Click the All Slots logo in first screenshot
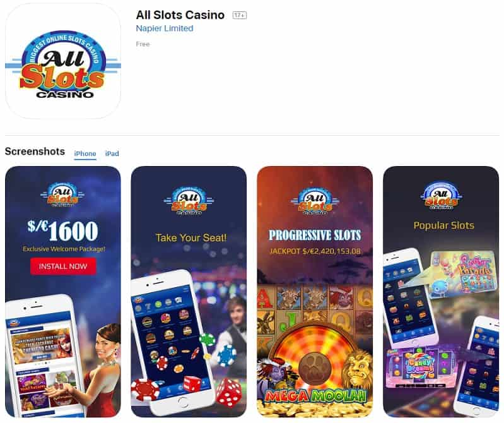 pos(62,195)
